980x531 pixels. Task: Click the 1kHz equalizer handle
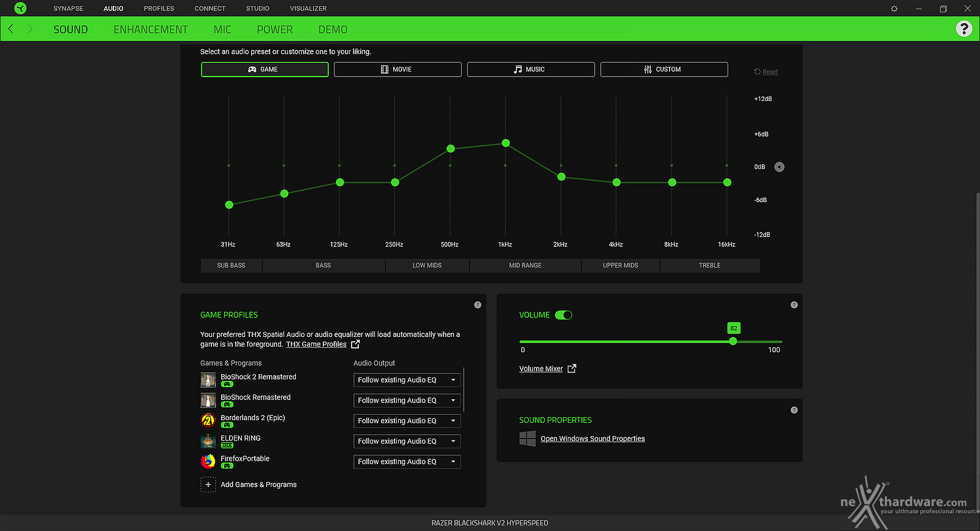pyautogui.click(x=506, y=143)
